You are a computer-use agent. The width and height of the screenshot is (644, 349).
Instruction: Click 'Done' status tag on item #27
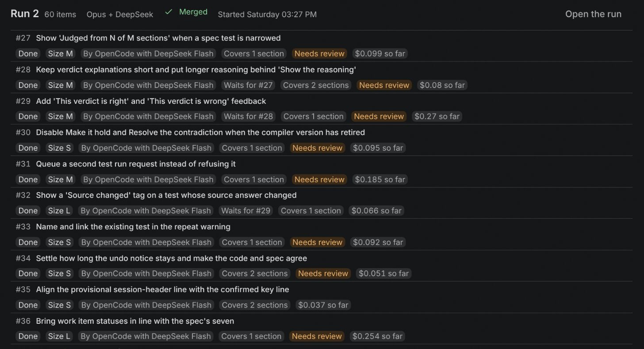point(28,53)
